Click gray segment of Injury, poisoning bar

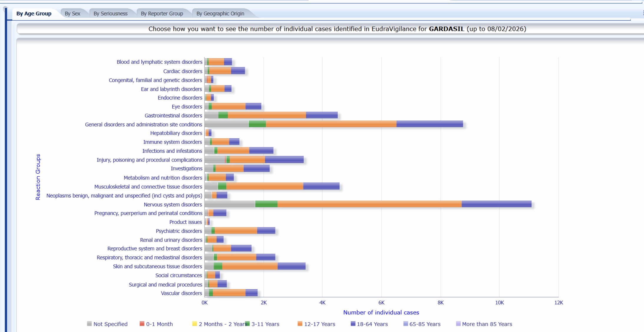coord(214,160)
